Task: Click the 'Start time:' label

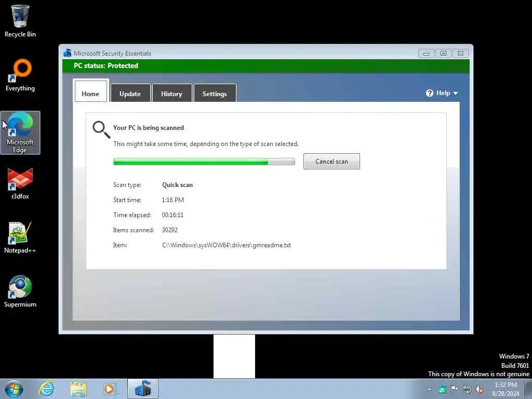Action: tap(127, 200)
